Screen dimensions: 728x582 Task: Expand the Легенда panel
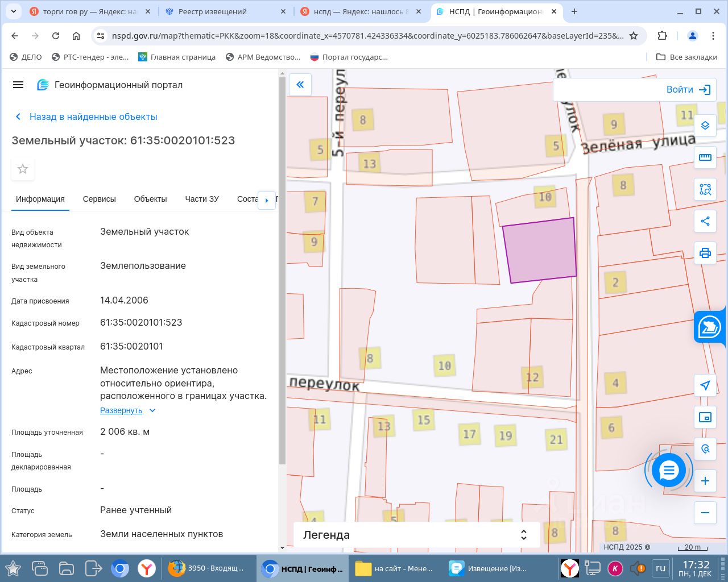(x=416, y=535)
